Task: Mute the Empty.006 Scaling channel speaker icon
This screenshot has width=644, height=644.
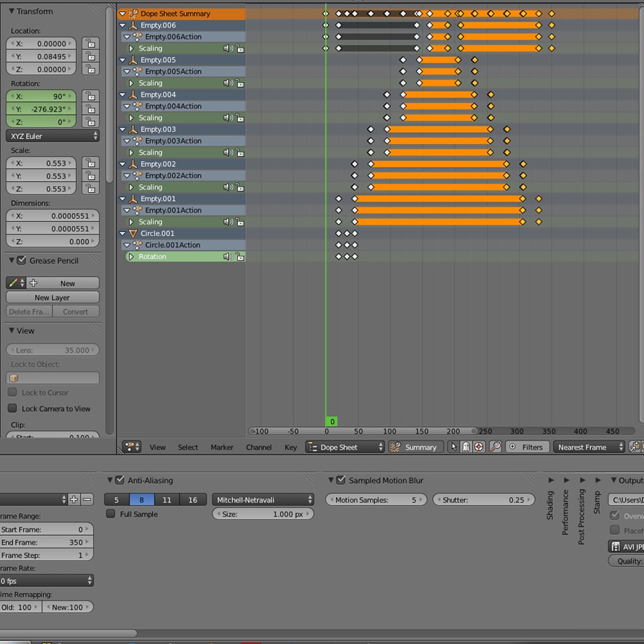Action: (228, 48)
